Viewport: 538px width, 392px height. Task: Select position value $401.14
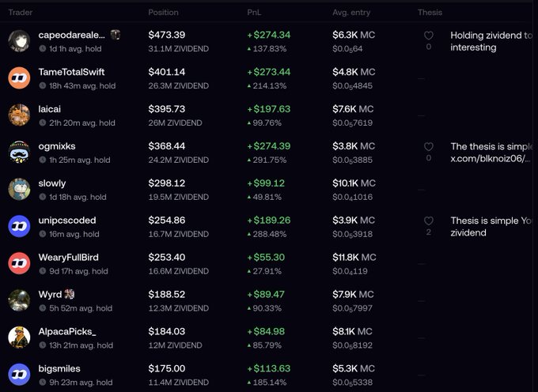[x=167, y=72]
